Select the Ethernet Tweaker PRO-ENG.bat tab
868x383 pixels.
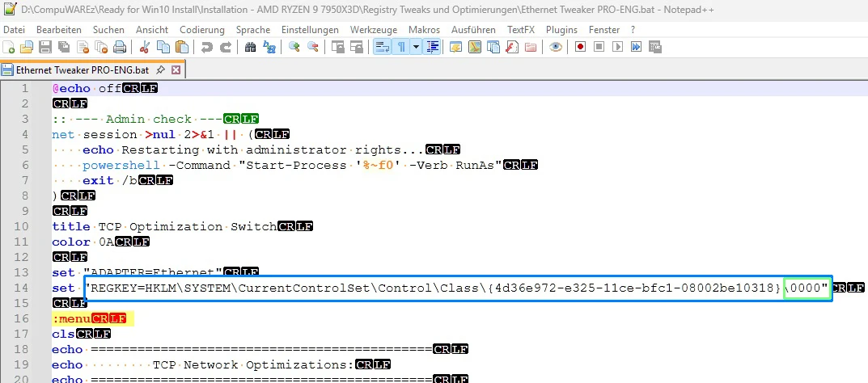pyautogui.click(x=81, y=70)
